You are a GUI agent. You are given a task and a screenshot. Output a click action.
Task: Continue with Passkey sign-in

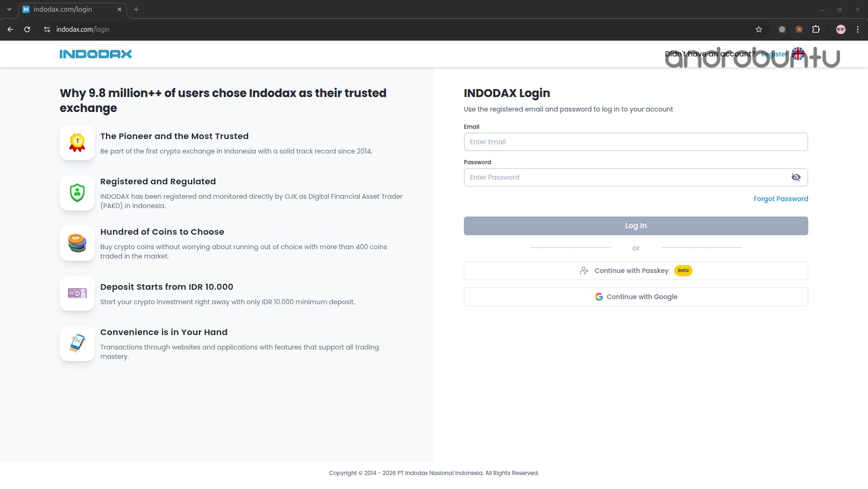(x=636, y=271)
